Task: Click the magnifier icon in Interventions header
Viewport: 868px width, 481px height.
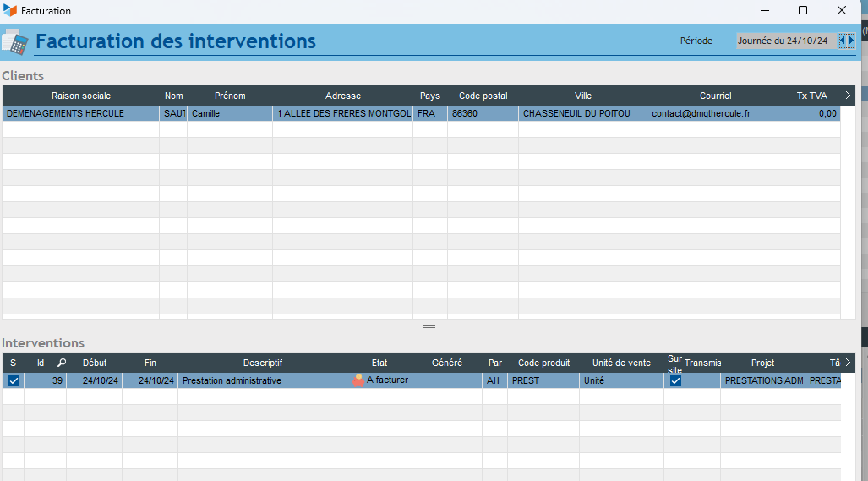Action: click(x=62, y=363)
